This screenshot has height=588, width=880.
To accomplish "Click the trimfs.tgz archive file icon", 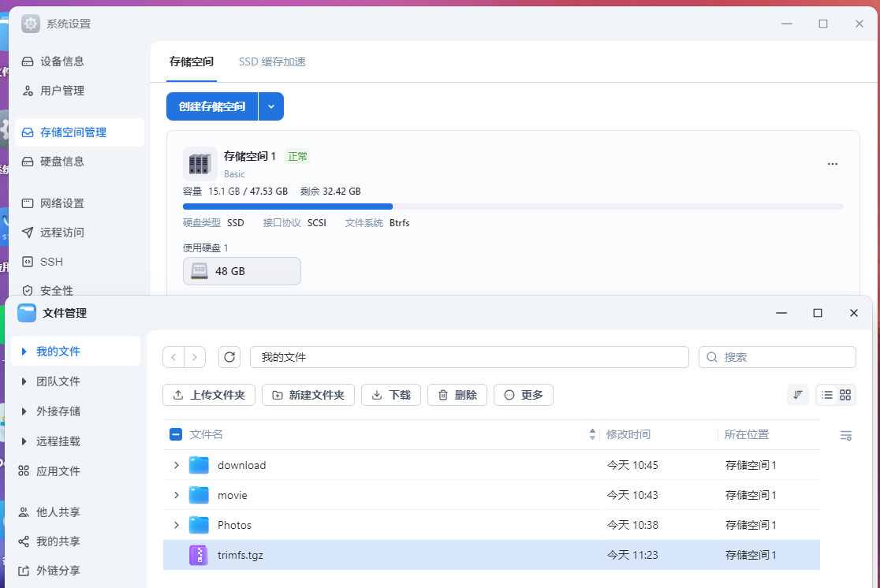I will tap(199, 555).
